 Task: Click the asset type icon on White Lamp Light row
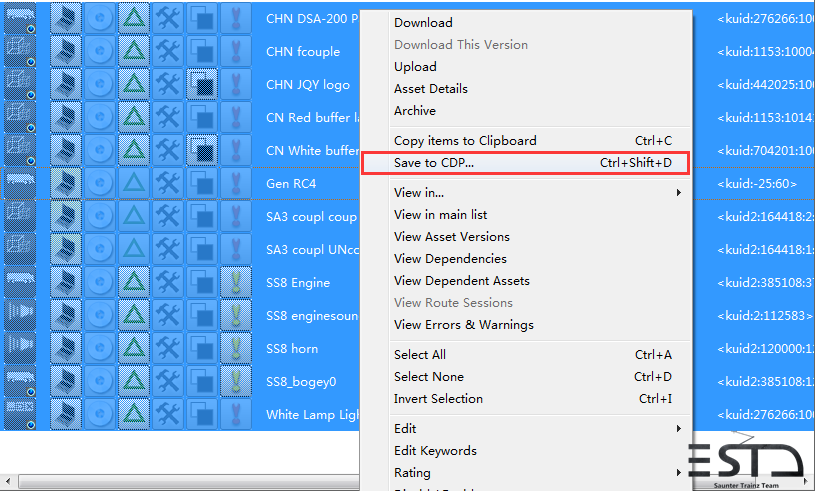coord(20,415)
